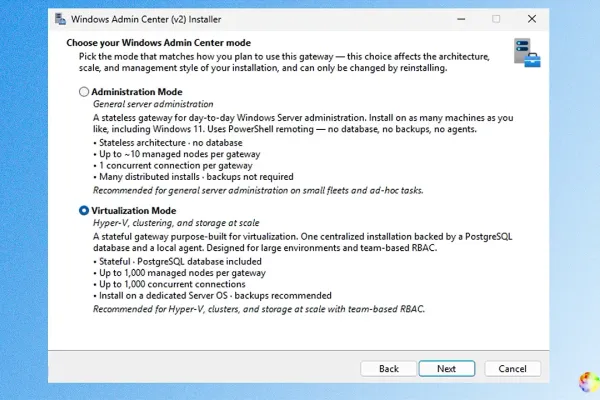Click 'Up to ~10 managed nodes per gateway'

(177, 154)
